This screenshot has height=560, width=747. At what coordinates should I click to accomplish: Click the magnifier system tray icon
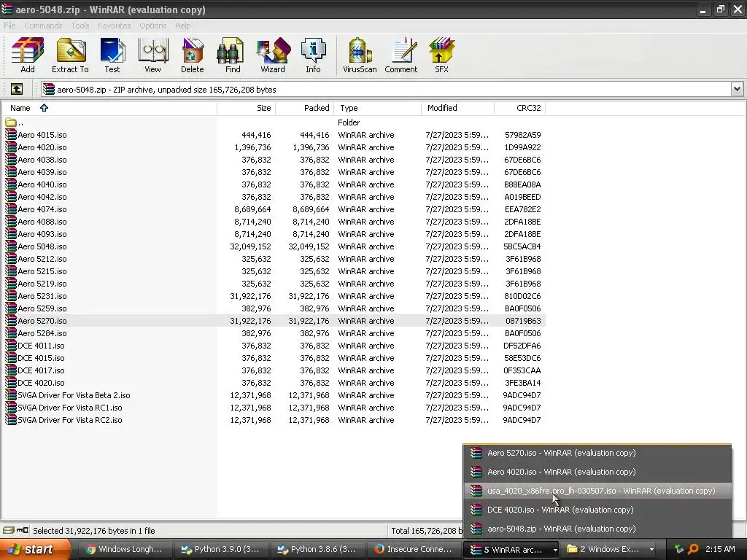(693, 549)
